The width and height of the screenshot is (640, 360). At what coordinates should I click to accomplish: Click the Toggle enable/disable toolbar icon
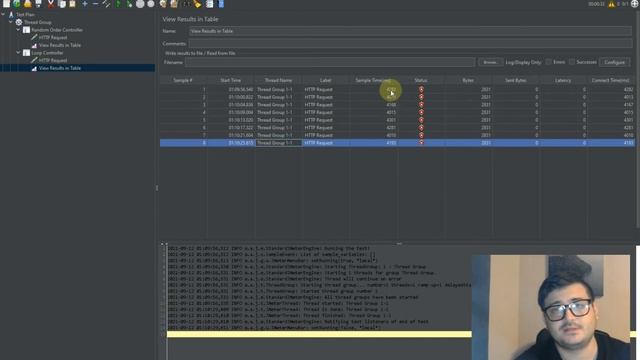click(106, 4)
